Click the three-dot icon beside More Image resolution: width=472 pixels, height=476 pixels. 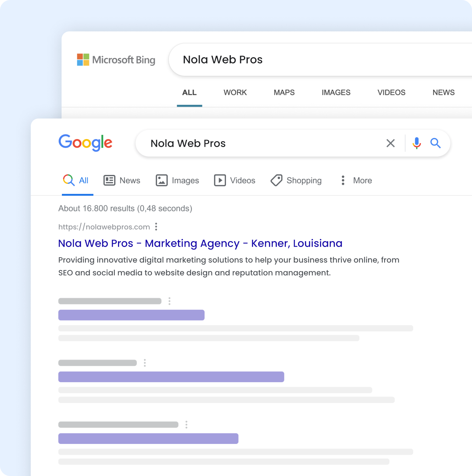pos(343,180)
